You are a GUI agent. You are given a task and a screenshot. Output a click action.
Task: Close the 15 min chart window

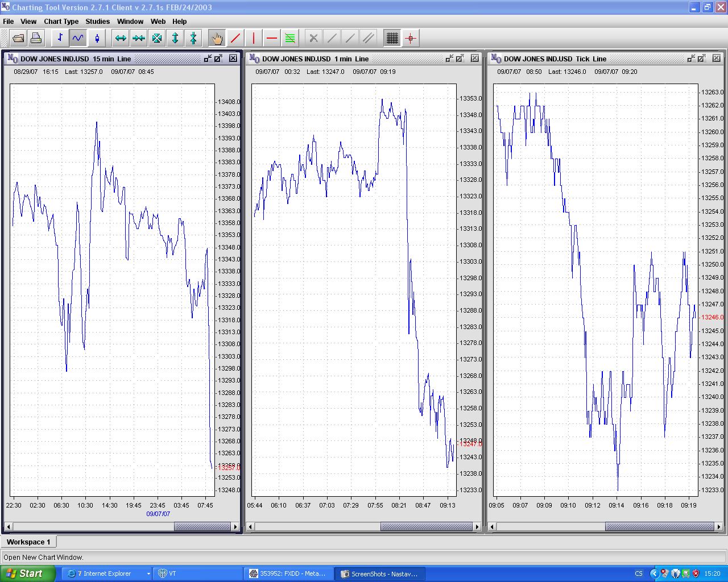click(233, 58)
